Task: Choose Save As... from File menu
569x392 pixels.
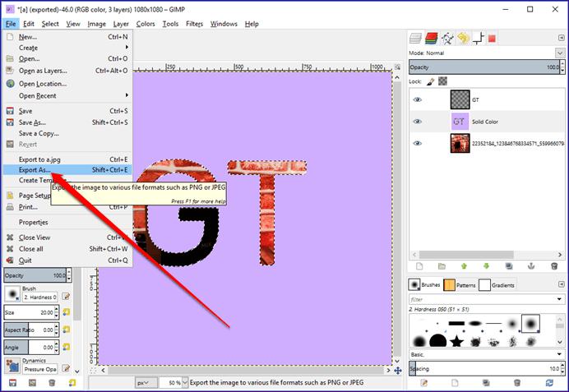Action: coord(67,122)
